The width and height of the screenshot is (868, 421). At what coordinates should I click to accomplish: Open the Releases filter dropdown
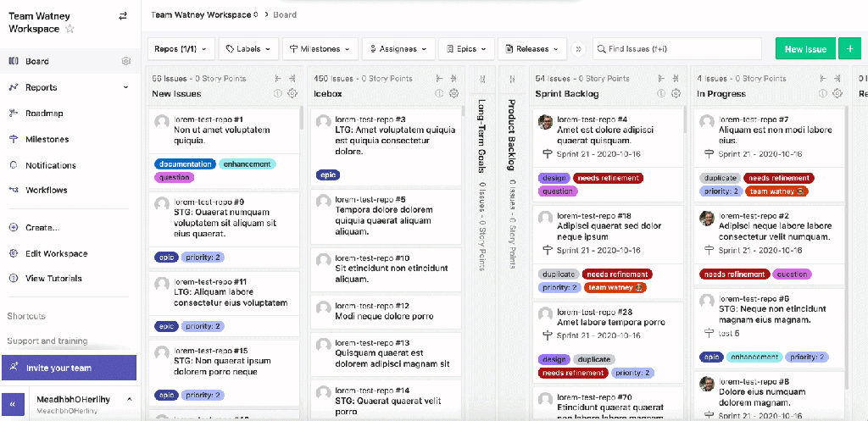tap(532, 48)
